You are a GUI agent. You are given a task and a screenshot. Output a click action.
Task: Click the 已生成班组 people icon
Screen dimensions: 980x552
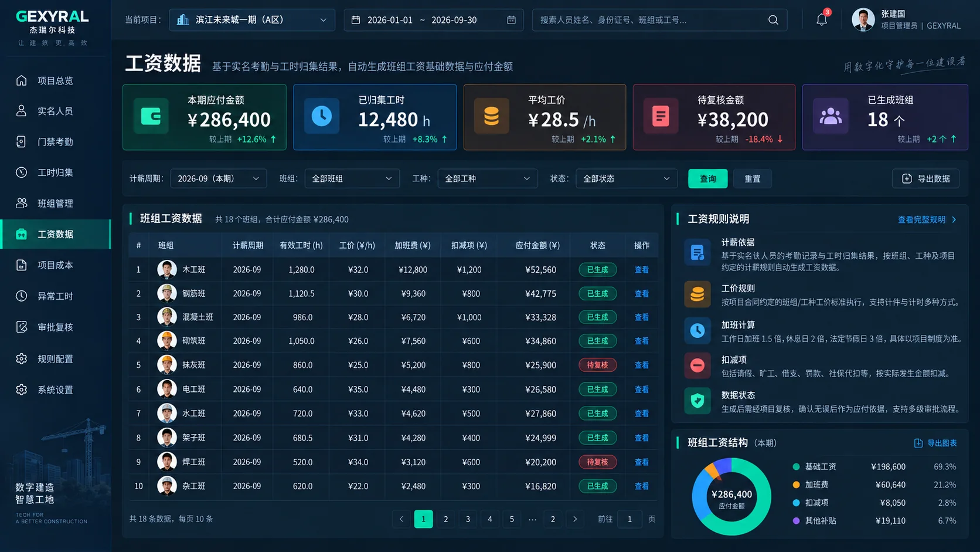(830, 116)
